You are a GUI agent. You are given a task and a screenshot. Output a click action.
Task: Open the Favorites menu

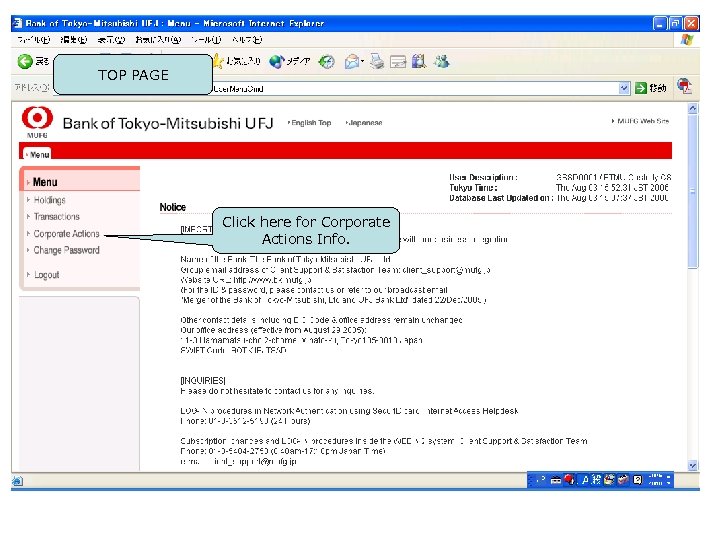click(x=158, y=40)
